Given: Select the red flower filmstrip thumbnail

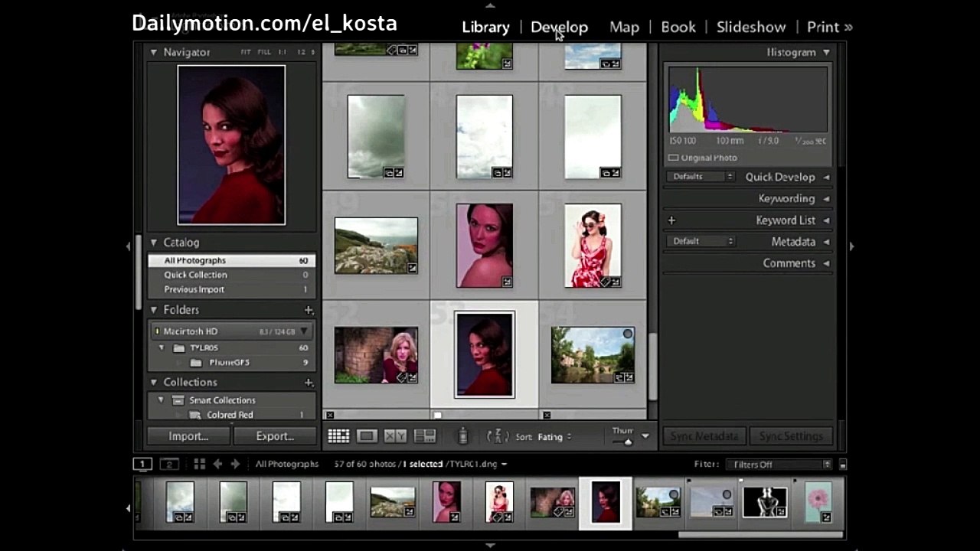Looking at the screenshot, I should (818, 503).
